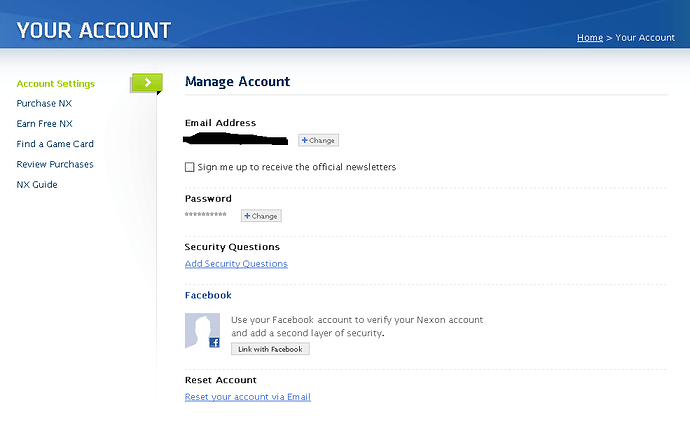The width and height of the screenshot is (690, 435).
Task: Follow the Reset your account via Email link
Action: tap(247, 397)
